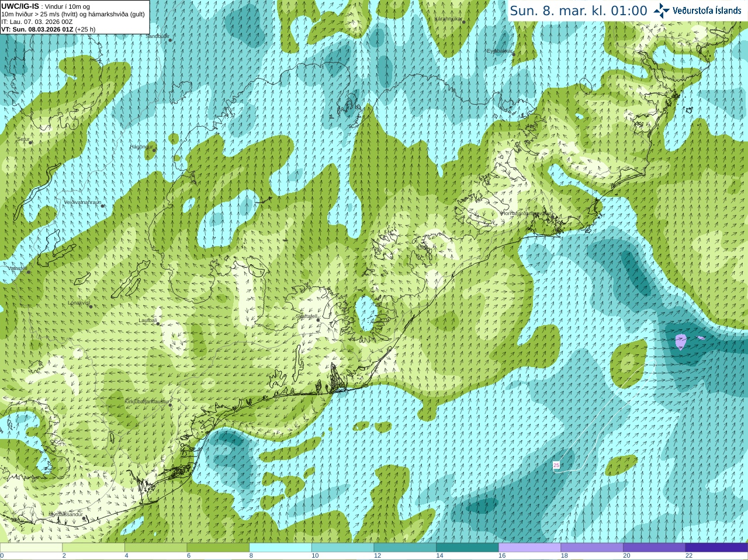Viewport: 748px width, 560px height.
Task: Click the legend scale value '18'
Action: tap(565, 556)
